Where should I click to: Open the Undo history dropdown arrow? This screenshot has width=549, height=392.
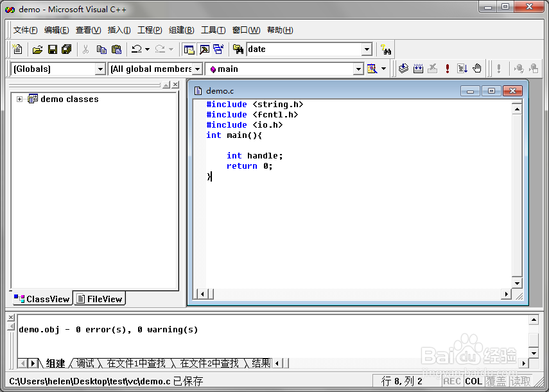point(148,49)
